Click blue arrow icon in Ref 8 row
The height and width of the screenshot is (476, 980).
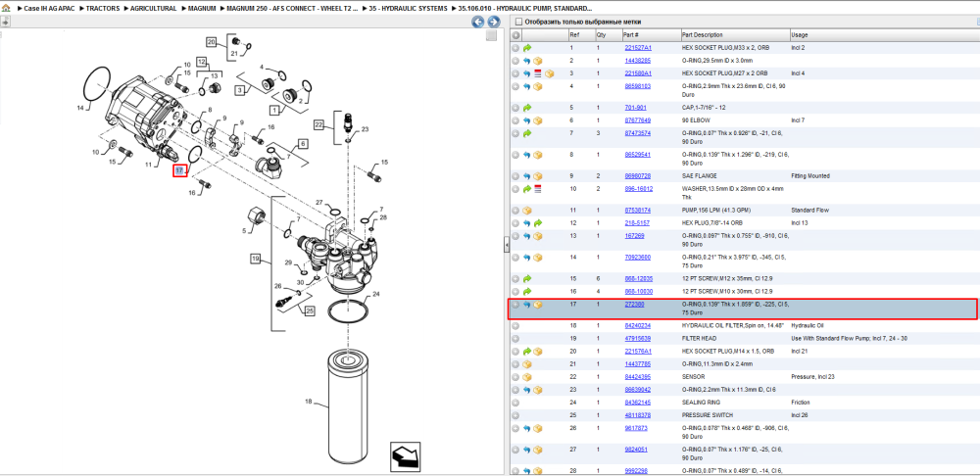click(527, 155)
